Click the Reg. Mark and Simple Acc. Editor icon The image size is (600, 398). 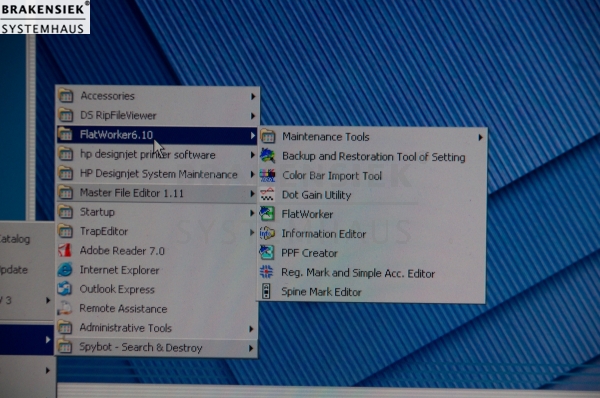point(266,272)
